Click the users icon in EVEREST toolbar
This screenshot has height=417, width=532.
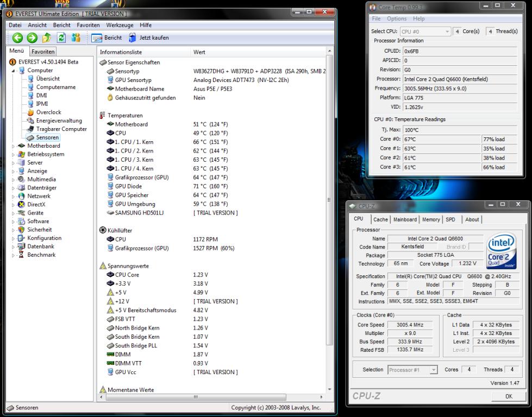(76, 37)
